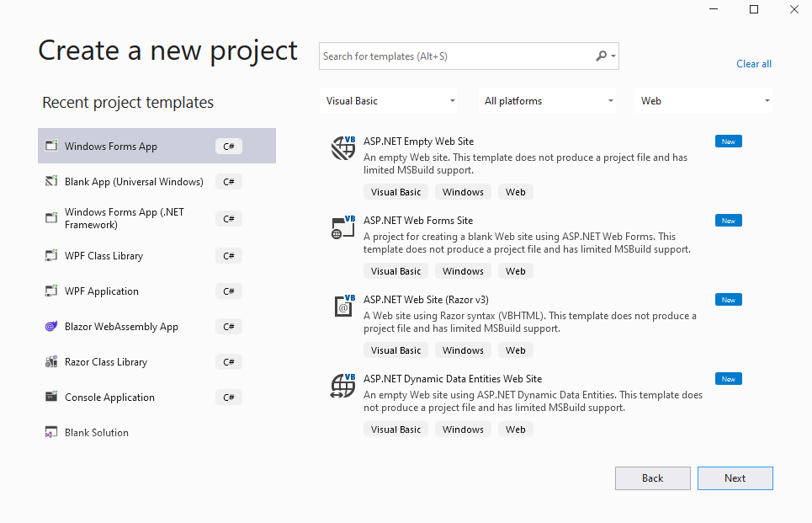Click the Console Application icon
The image size is (812, 523).
[x=51, y=397]
